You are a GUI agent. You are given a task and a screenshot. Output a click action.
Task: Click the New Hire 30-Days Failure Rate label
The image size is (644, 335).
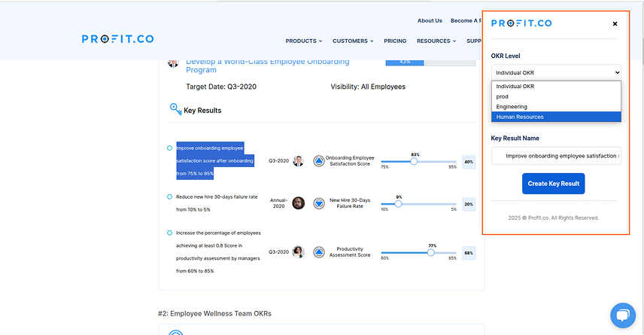coord(350,203)
